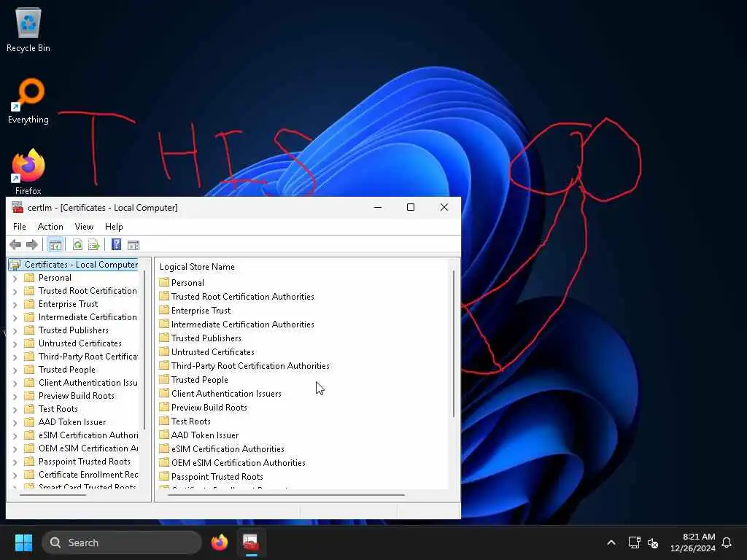Click right pane horizontal scrollbar

(286, 495)
